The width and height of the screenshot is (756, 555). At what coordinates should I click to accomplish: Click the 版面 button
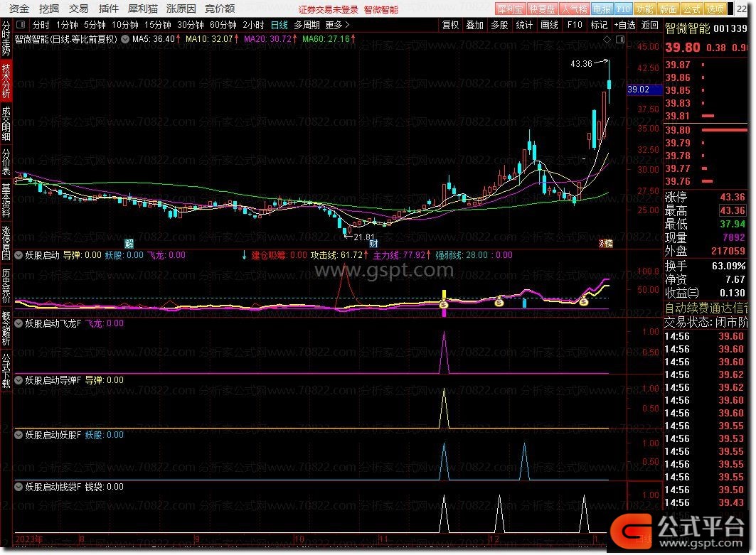668,9
